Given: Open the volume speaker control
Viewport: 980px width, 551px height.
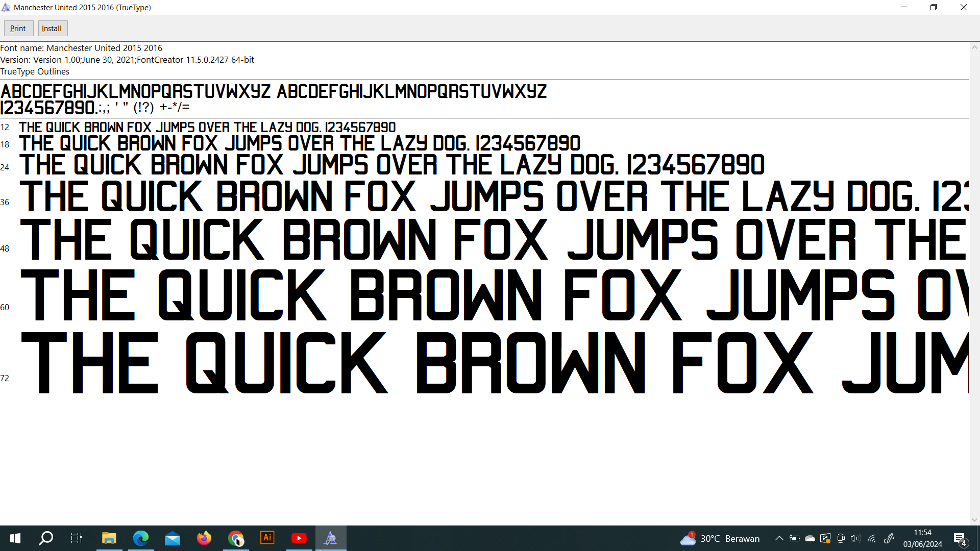Looking at the screenshot, I should coord(855,538).
